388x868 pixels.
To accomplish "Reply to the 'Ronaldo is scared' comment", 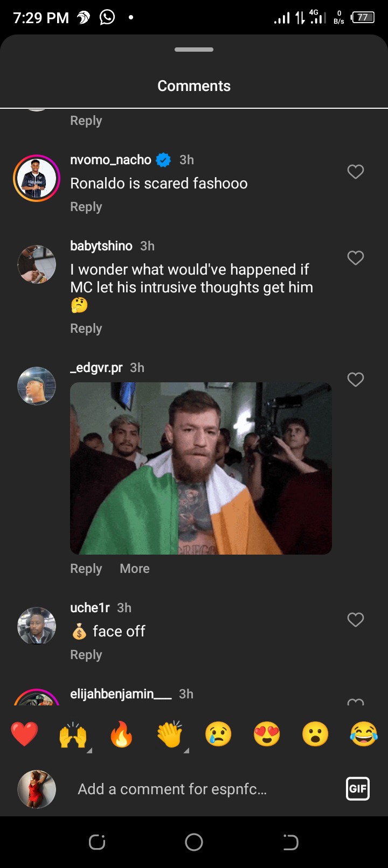I will [86, 207].
